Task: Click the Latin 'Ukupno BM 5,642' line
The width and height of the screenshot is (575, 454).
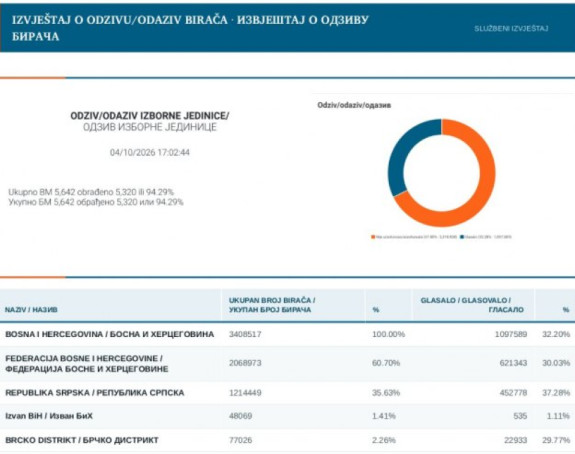Action: click(91, 192)
